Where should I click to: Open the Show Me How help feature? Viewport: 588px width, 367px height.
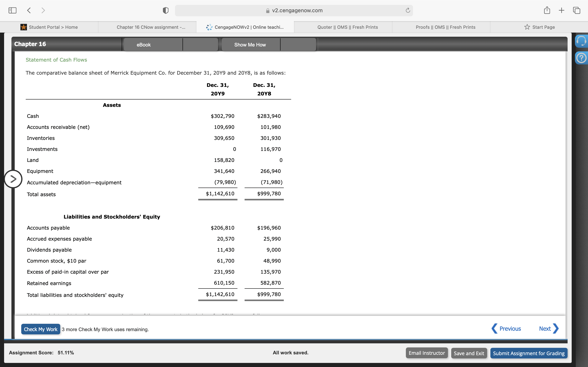point(250,44)
